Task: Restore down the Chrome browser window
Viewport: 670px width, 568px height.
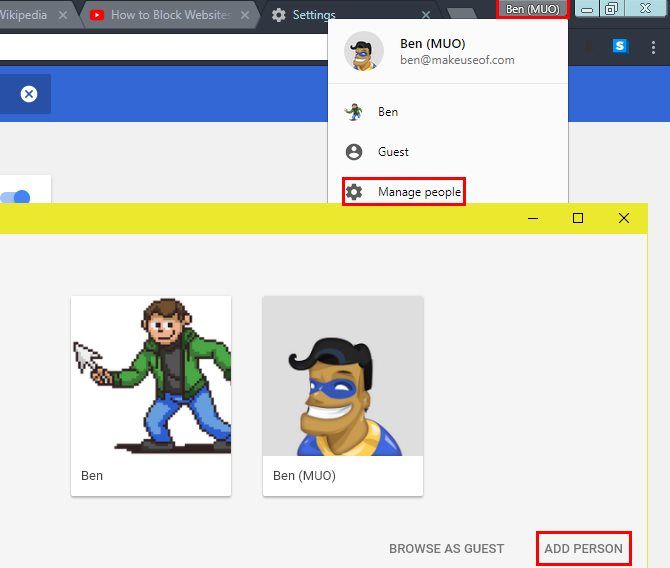Action: [612, 9]
